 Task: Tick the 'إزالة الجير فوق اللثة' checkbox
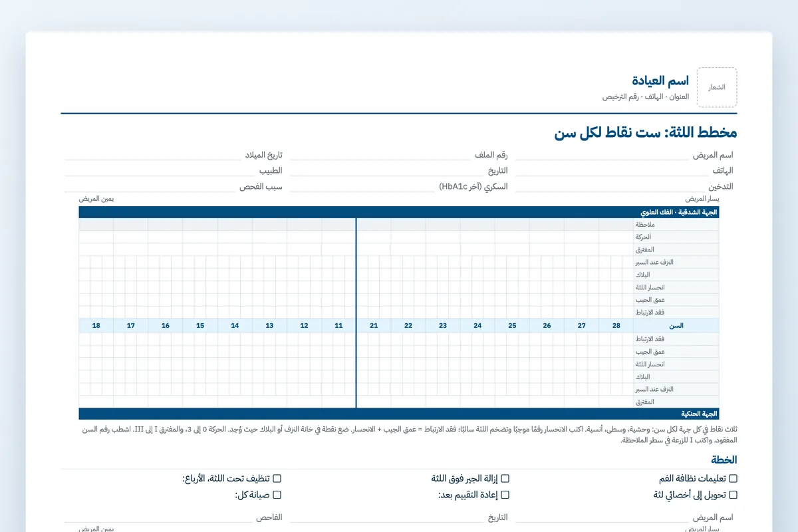coord(505,478)
